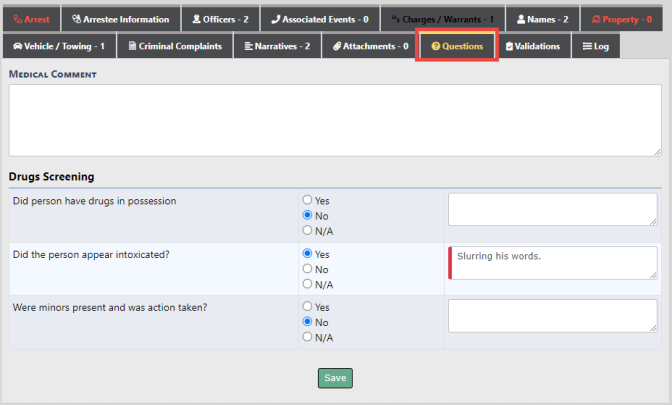Click the Save button
The width and height of the screenshot is (672, 405).
coord(335,378)
